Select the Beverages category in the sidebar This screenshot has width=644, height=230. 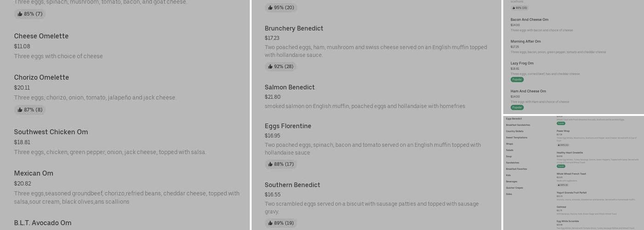(x=512, y=181)
